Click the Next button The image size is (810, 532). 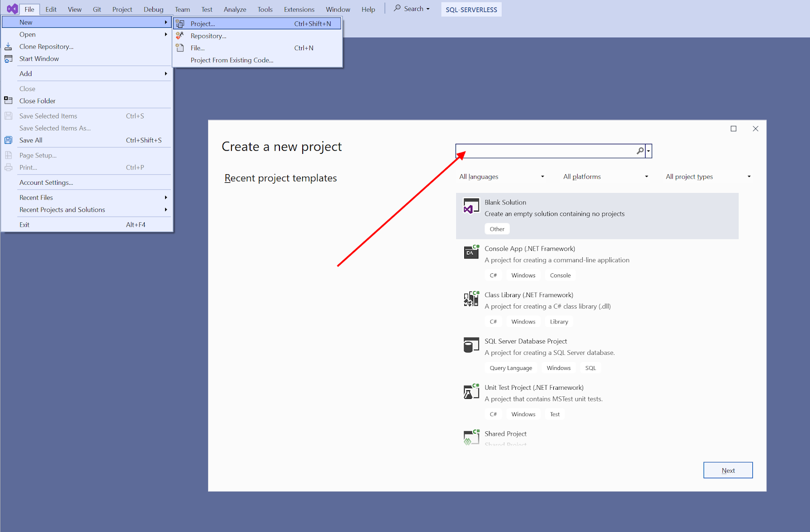728,470
